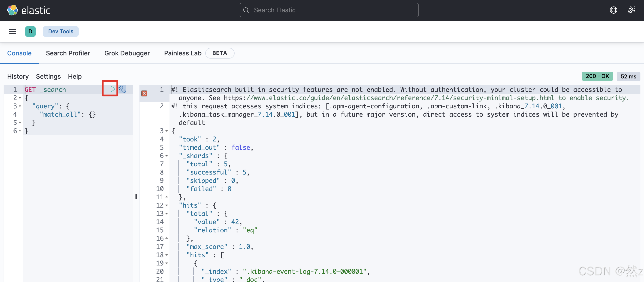Collapse the outer "hits" object at line 12
The width and height of the screenshot is (644, 282).
pyautogui.click(x=167, y=205)
